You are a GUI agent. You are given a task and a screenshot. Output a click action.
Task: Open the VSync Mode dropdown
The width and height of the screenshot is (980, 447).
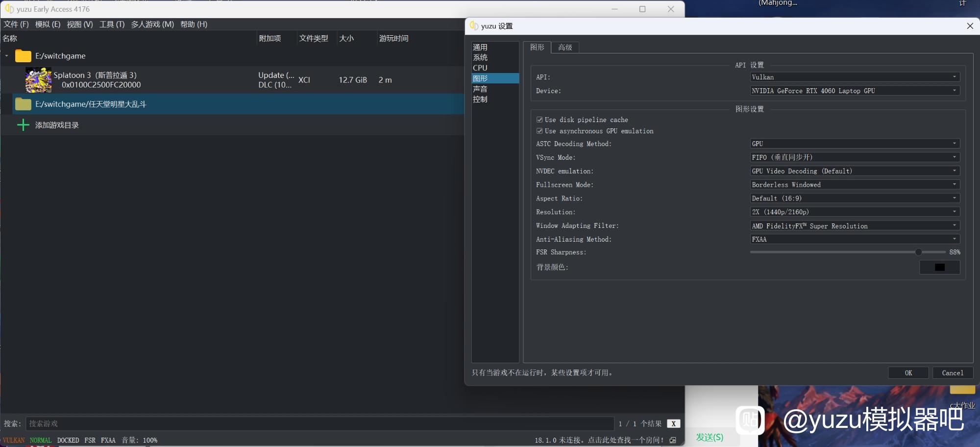pos(855,157)
